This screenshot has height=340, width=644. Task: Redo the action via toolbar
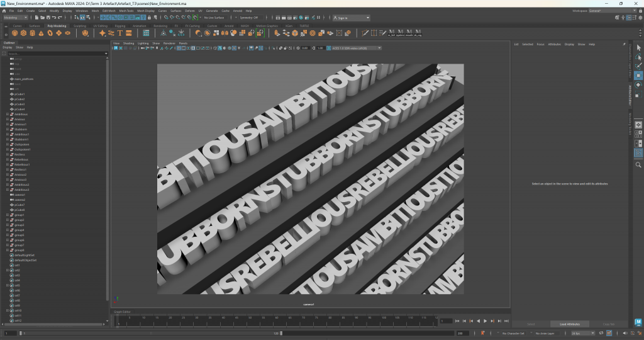click(x=60, y=18)
